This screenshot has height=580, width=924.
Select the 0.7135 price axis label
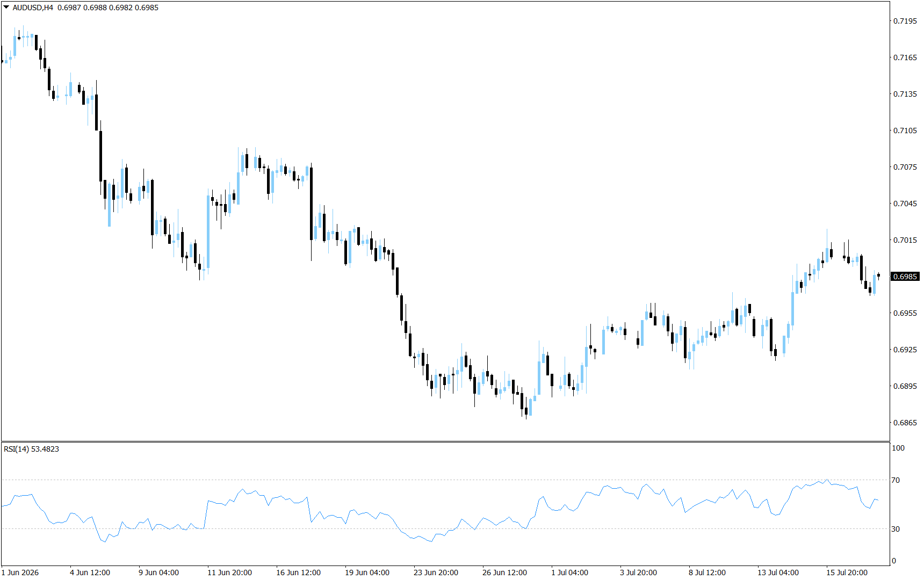coord(905,94)
